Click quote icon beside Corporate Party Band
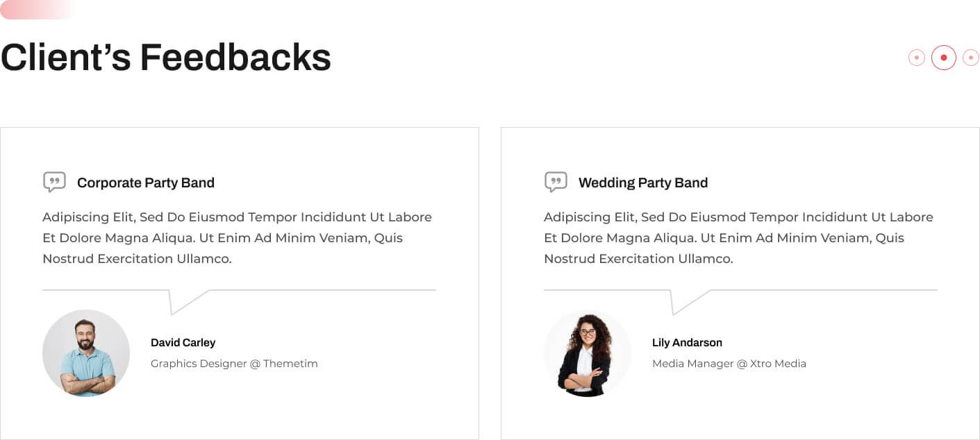This screenshot has height=440, width=980. click(x=54, y=182)
